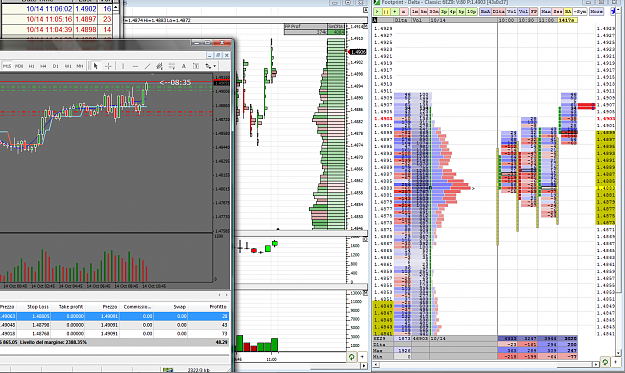Switch chart to H4 timeframe
This screenshot has width=625, height=373.
(x=43, y=66)
